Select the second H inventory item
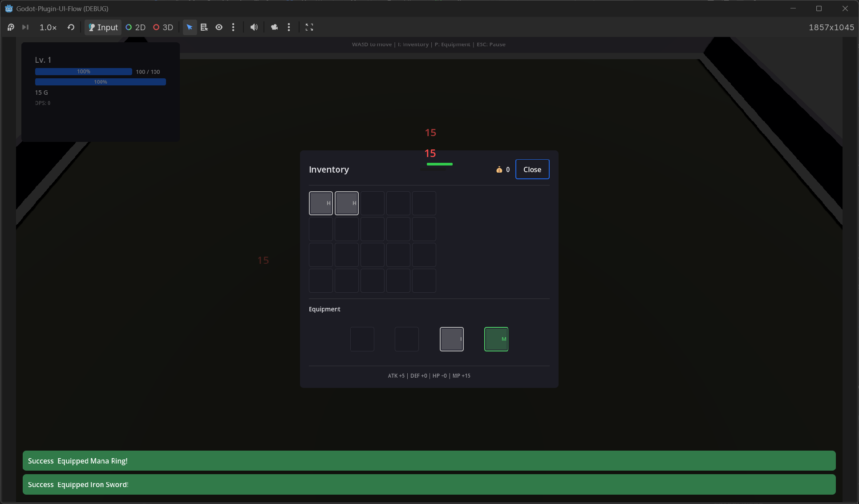 [x=347, y=203]
